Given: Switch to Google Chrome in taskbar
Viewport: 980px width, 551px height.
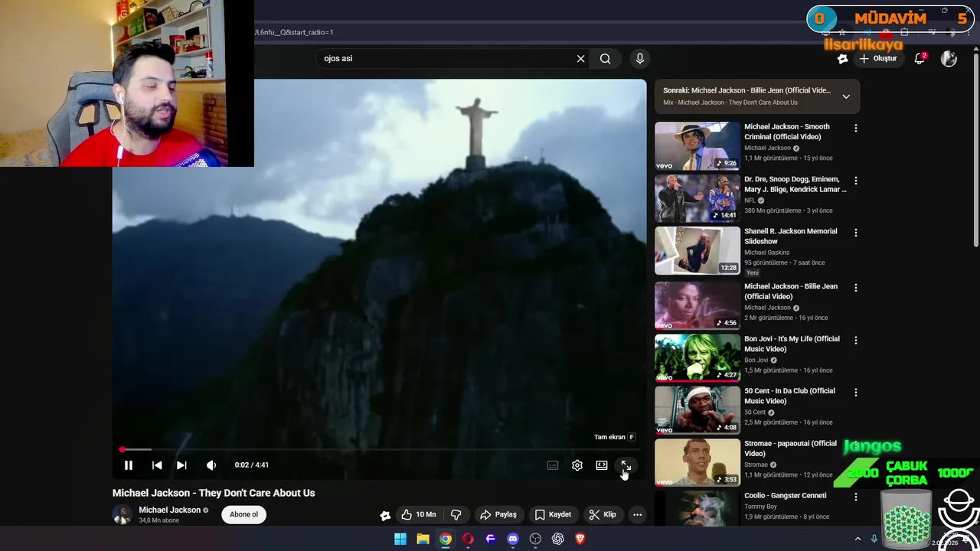Looking at the screenshot, I should pyautogui.click(x=445, y=539).
